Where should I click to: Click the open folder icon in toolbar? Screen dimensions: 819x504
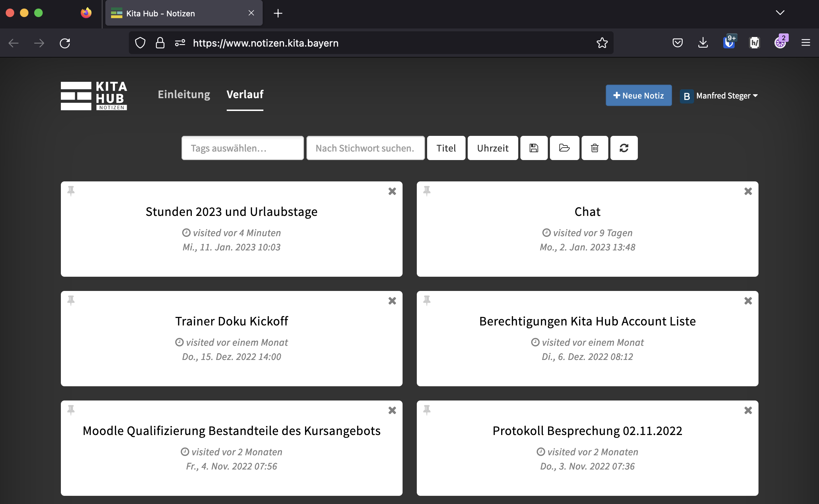tap(564, 148)
